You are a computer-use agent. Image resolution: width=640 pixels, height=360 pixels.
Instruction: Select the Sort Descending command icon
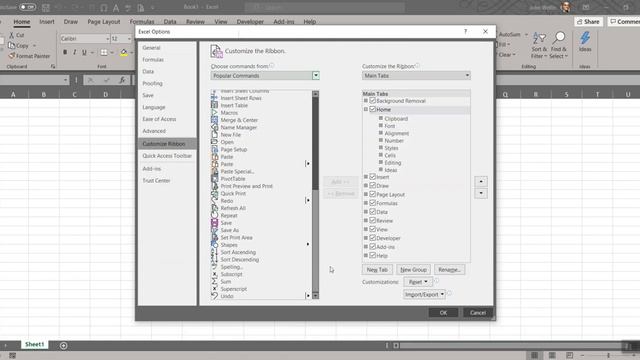(214, 259)
